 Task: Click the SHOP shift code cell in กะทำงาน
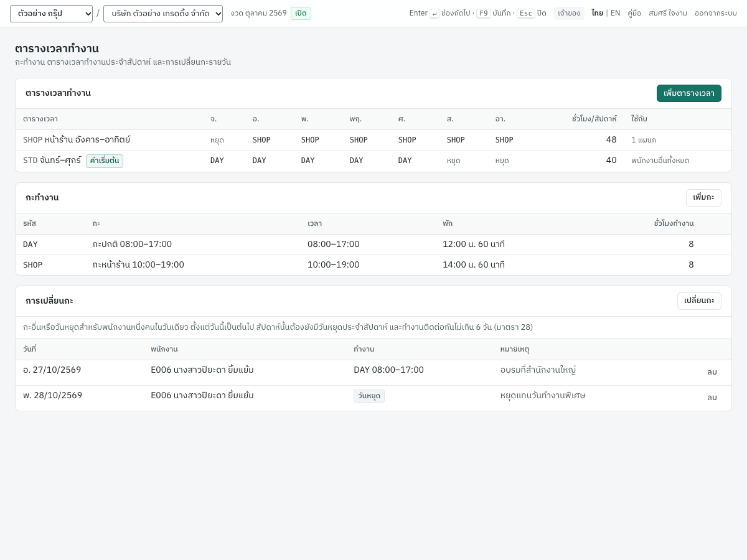(33, 265)
